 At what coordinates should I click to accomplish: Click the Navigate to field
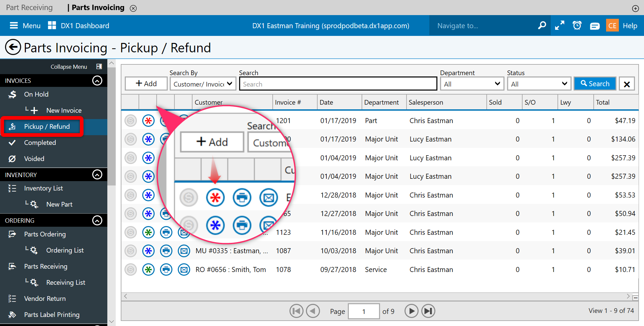pos(483,25)
